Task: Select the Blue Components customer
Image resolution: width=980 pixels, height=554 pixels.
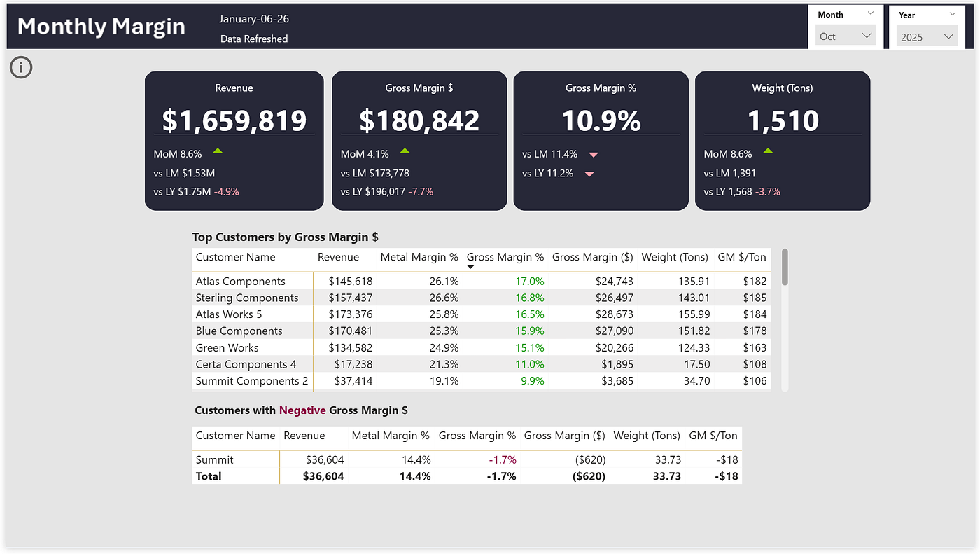Action: 239,331
